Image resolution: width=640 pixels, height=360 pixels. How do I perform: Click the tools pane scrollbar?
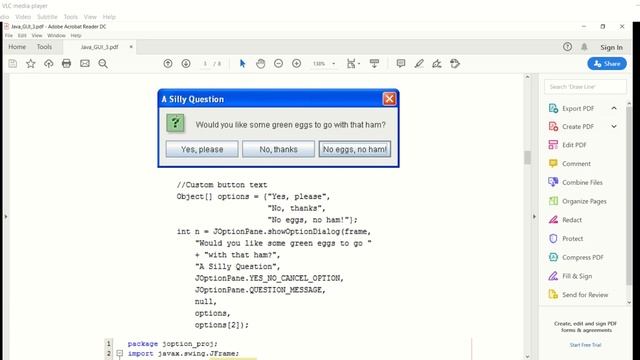tap(629, 196)
